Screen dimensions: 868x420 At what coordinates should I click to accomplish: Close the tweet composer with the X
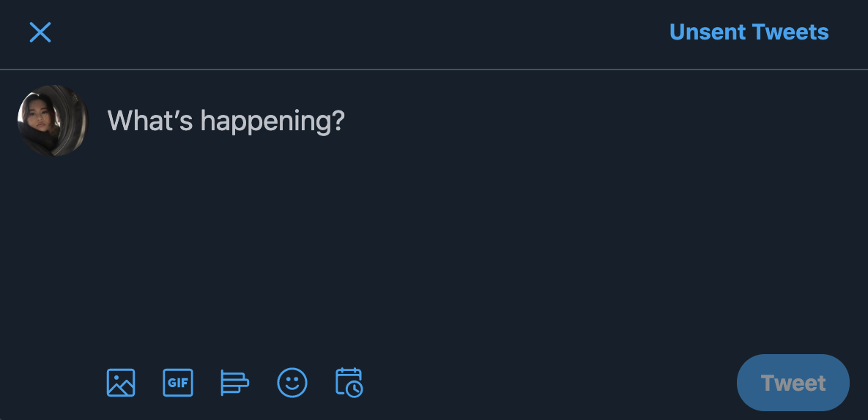coord(40,32)
